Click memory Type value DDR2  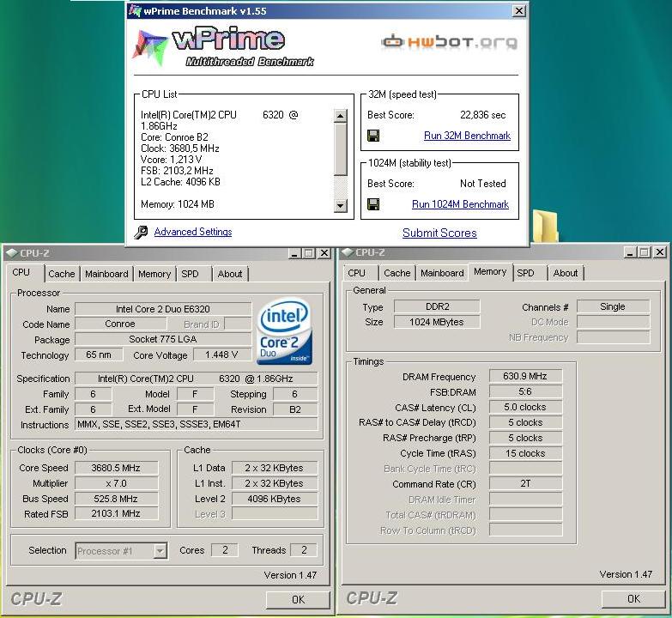[x=437, y=307]
